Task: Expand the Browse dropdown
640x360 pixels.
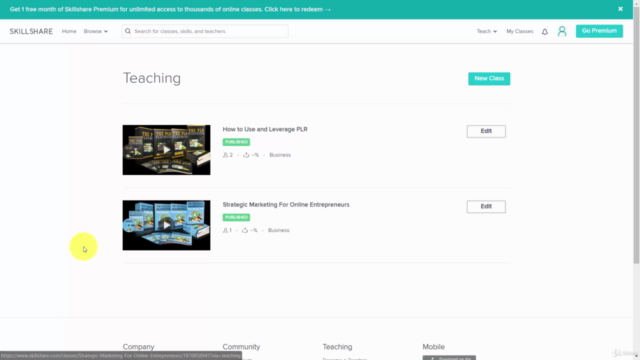Action: coord(96,31)
